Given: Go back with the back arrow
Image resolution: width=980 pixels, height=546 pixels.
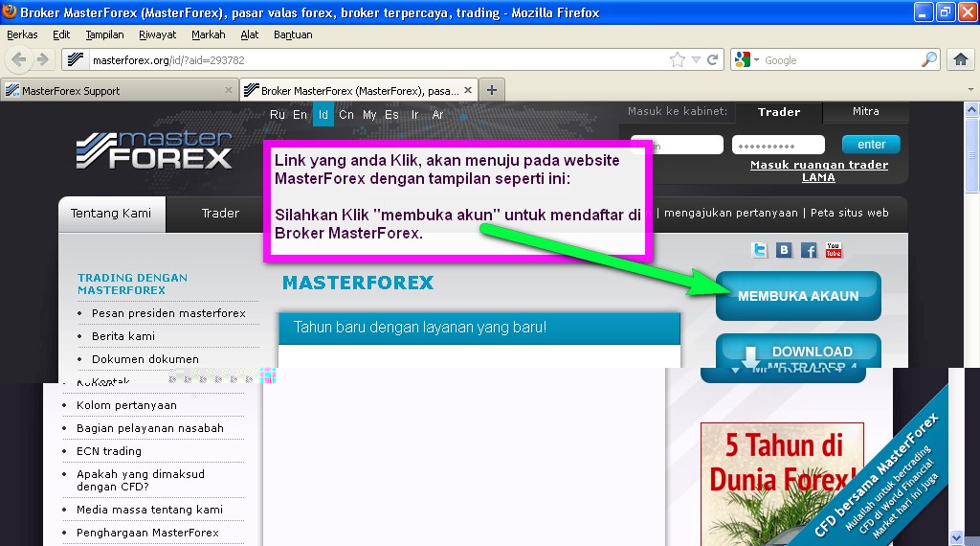Looking at the screenshot, I should pyautogui.click(x=19, y=59).
